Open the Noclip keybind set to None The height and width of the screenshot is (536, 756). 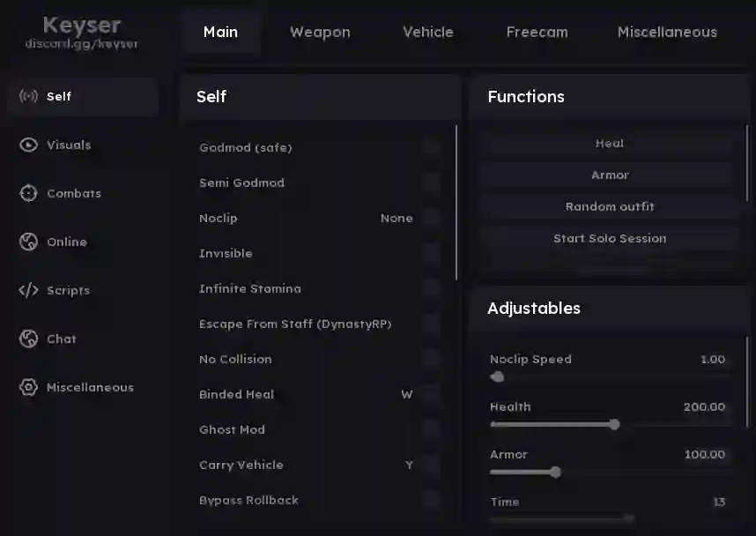pyautogui.click(x=397, y=218)
